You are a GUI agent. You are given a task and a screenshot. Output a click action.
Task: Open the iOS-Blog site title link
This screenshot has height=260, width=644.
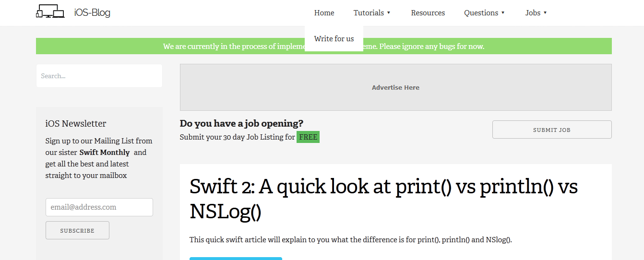92,13
